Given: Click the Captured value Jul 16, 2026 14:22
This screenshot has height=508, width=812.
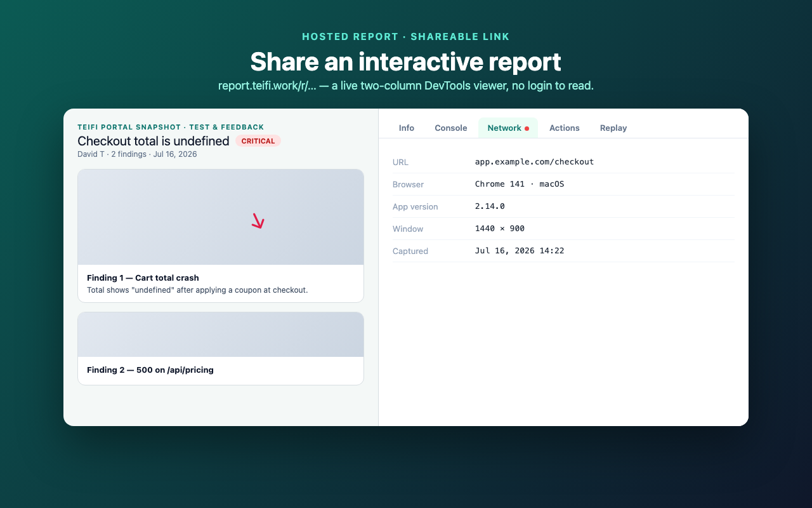Looking at the screenshot, I should pyautogui.click(x=520, y=251).
